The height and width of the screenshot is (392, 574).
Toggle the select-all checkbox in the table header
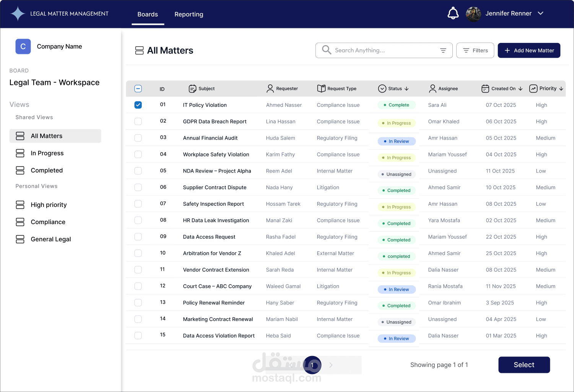138,88
